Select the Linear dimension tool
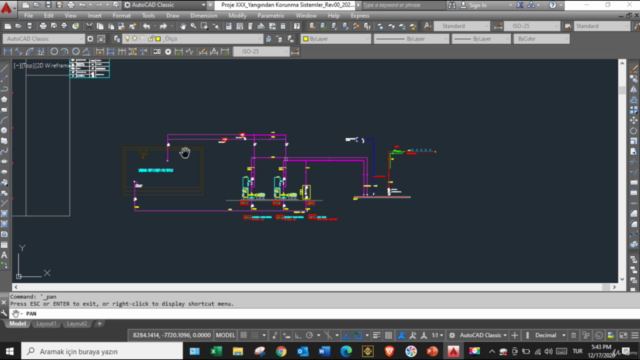This screenshot has height=360, width=640. 8,51
